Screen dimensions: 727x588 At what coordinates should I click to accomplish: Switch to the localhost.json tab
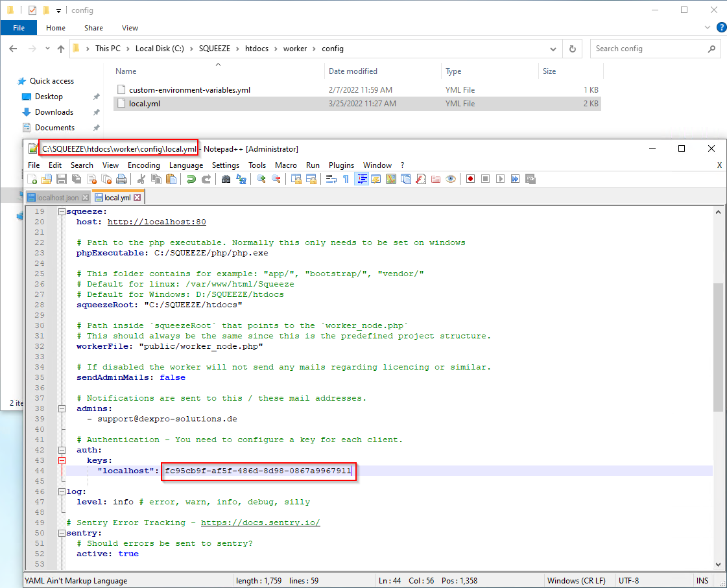58,197
